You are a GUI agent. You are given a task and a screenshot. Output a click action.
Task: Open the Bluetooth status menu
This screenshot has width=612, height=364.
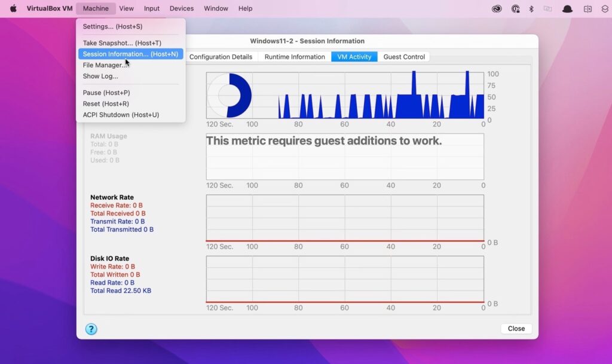click(x=531, y=8)
